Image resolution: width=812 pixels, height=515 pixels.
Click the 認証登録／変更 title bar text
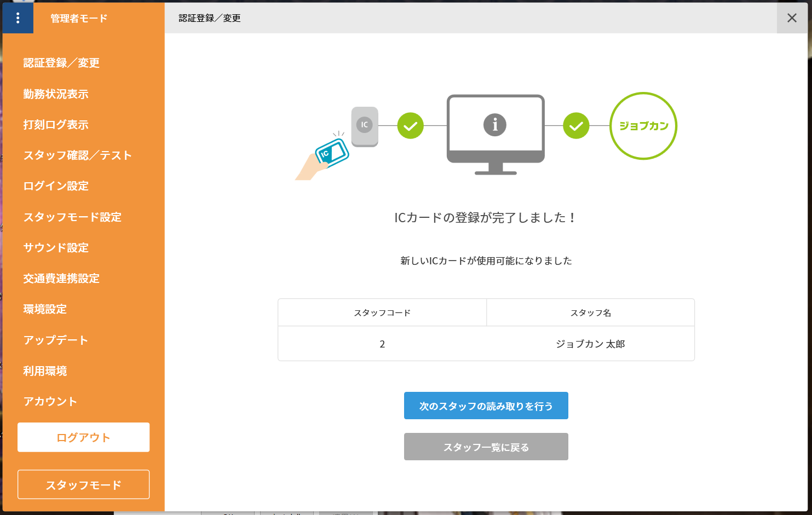[210, 18]
